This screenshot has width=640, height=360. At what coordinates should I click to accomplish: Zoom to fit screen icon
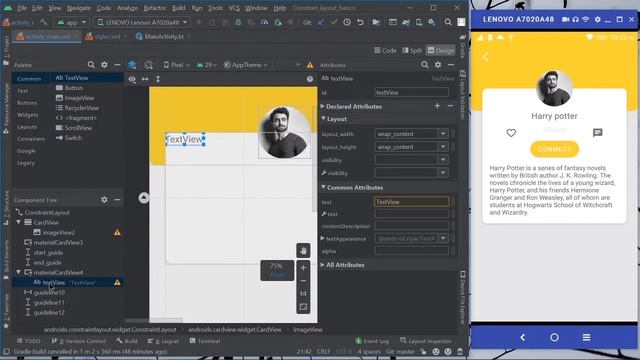303,307
